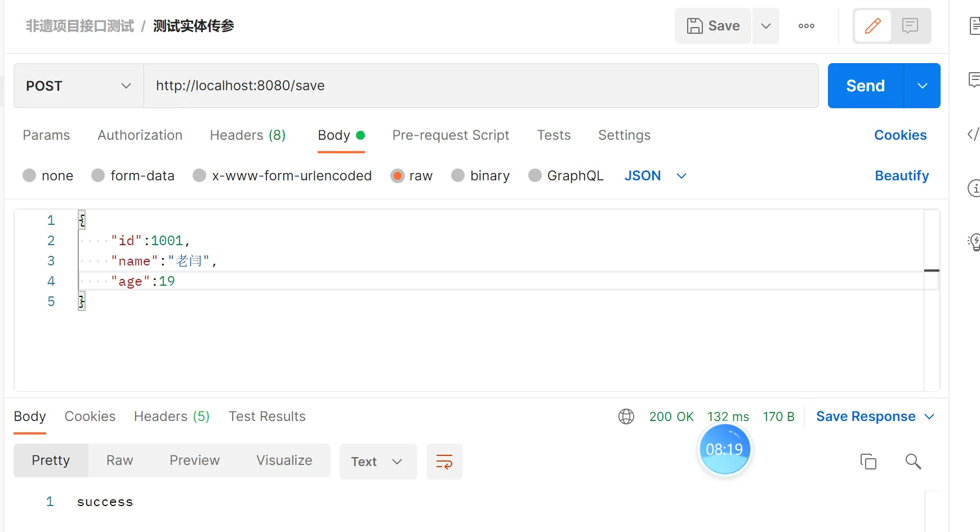This screenshot has width=980, height=532.
Task: Click the blue 08:19 timer circle
Action: (724, 449)
